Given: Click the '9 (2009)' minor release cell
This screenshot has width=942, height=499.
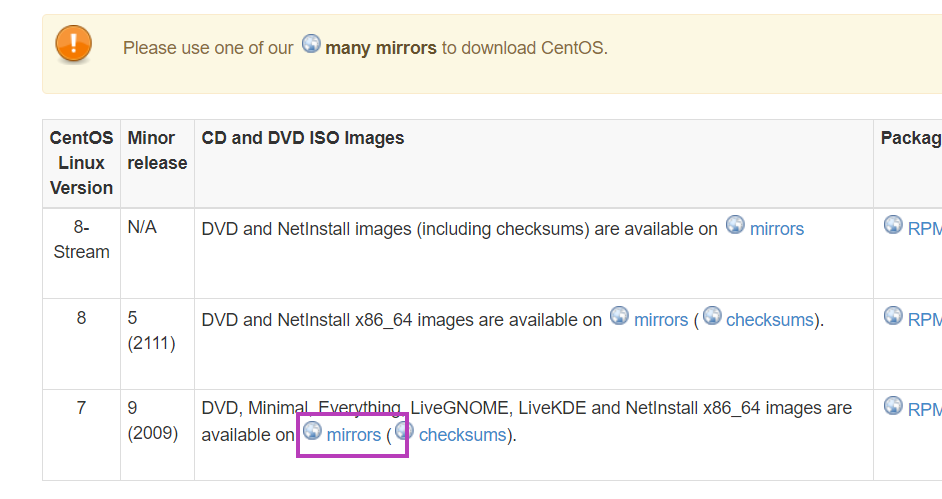Looking at the screenshot, I should 157,435.
